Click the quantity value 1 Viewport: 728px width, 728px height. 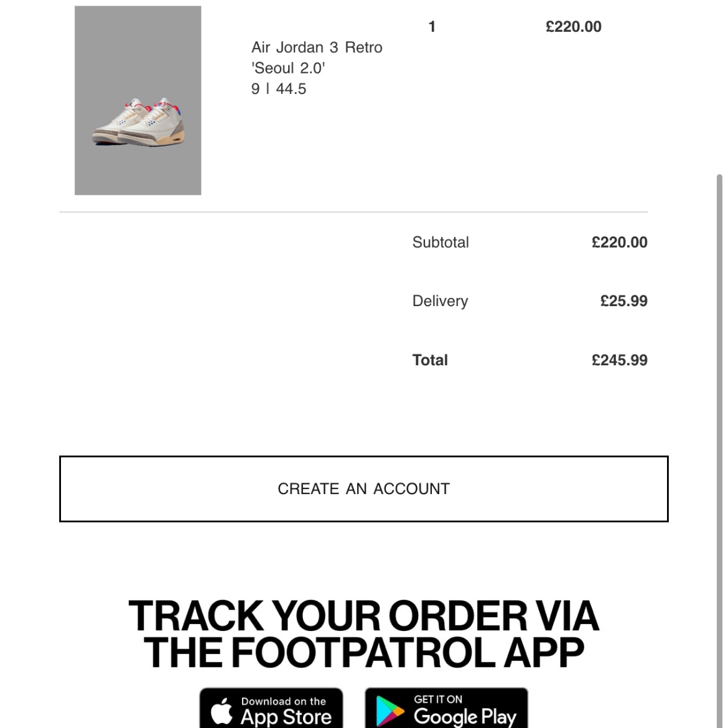point(432,27)
